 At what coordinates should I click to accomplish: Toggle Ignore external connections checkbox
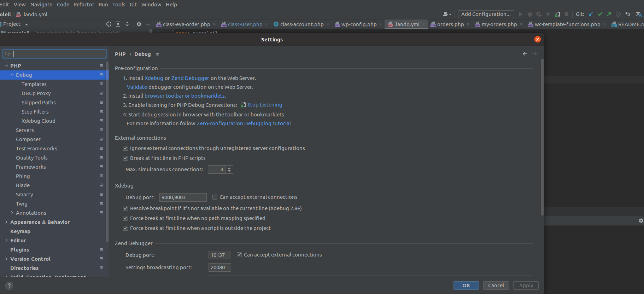click(x=125, y=148)
